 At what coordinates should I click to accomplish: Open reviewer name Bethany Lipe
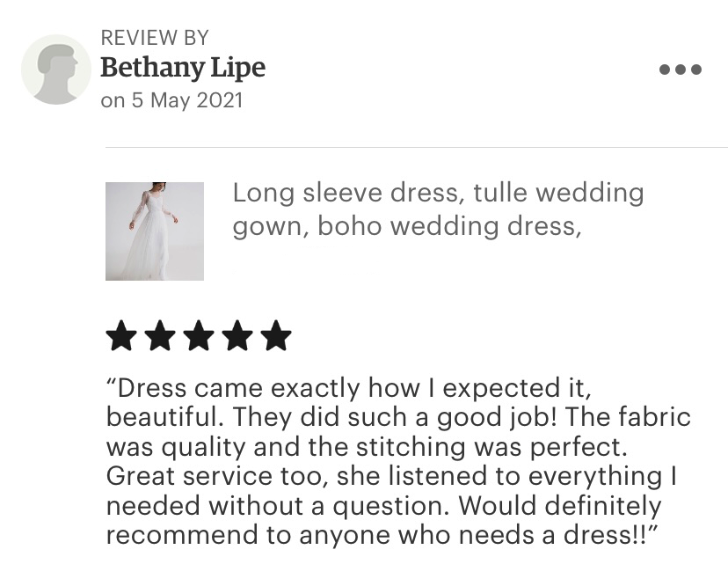tap(183, 68)
